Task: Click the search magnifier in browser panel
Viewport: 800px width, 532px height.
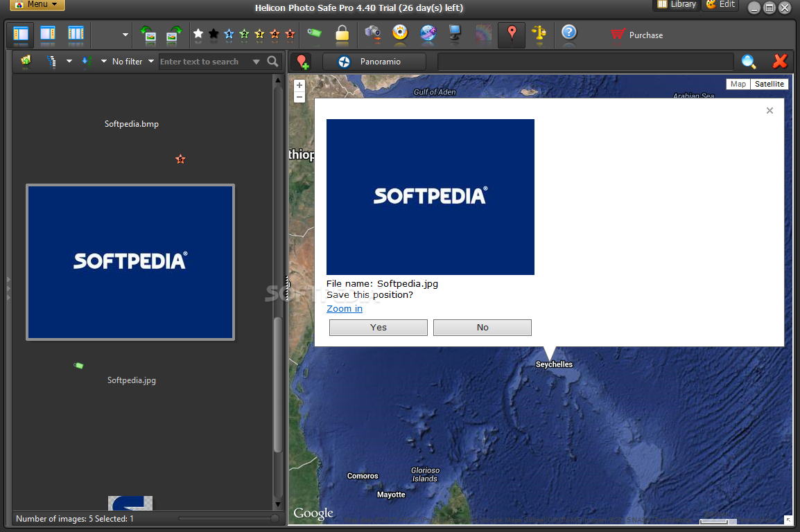Action: coord(273,61)
